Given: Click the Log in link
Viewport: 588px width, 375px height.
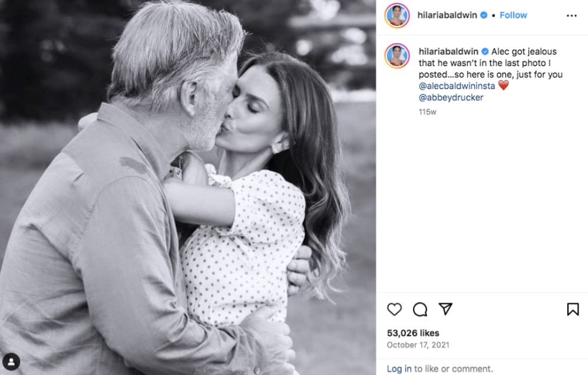Looking at the screenshot, I should coord(399,369).
